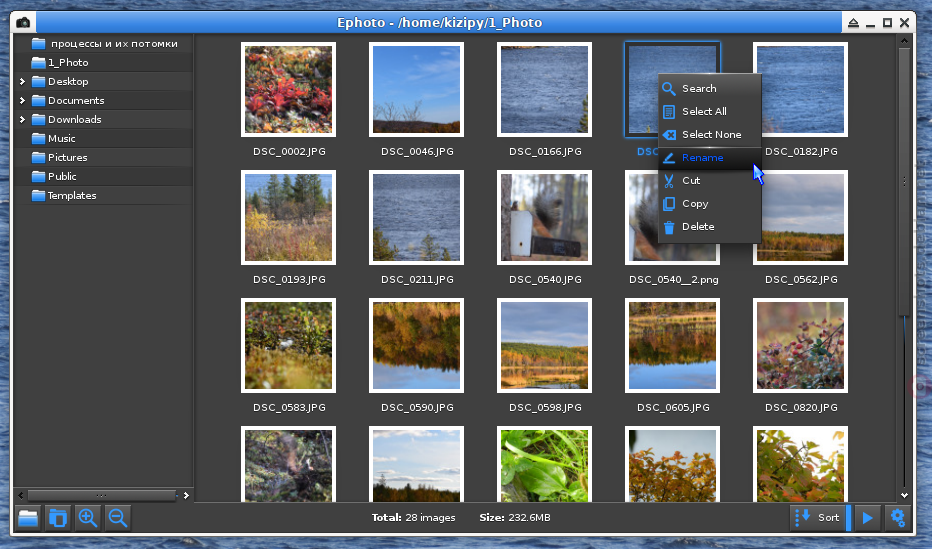Click the folder icon next to Desktop
932x549 pixels.
tap(39, 81)
